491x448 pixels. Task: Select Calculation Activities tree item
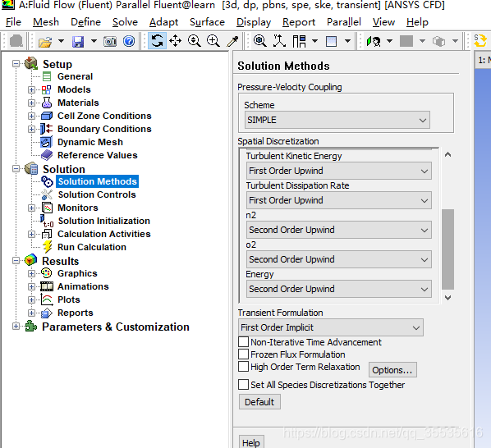104,234
